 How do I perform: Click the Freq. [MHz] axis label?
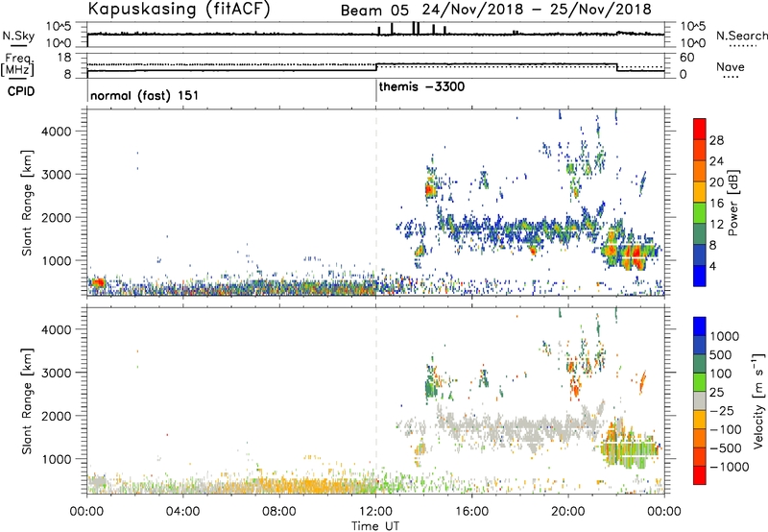tap(17, 65)
